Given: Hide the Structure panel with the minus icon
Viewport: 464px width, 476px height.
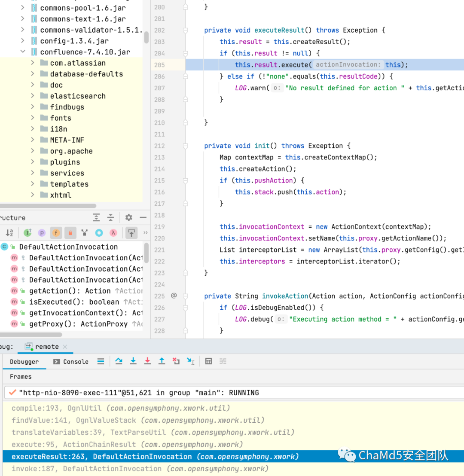Looking at the screenshot, I should tap(143, 217).
